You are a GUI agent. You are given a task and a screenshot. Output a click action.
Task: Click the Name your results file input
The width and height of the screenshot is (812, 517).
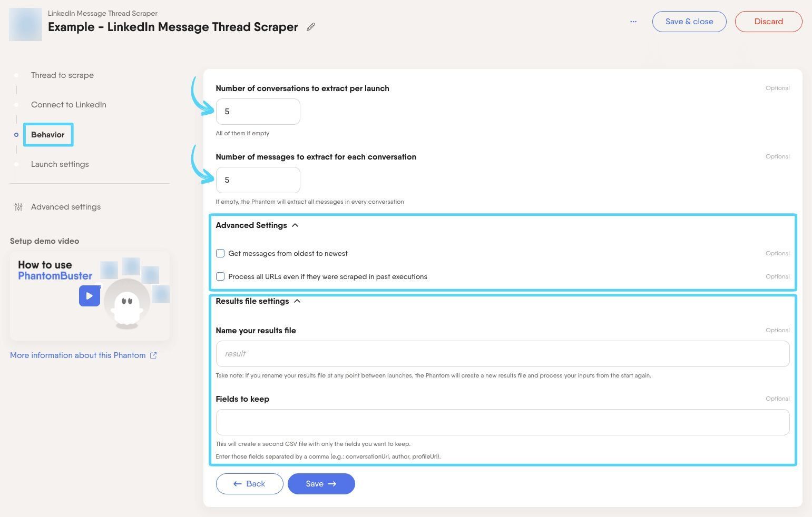pos(503,354)
